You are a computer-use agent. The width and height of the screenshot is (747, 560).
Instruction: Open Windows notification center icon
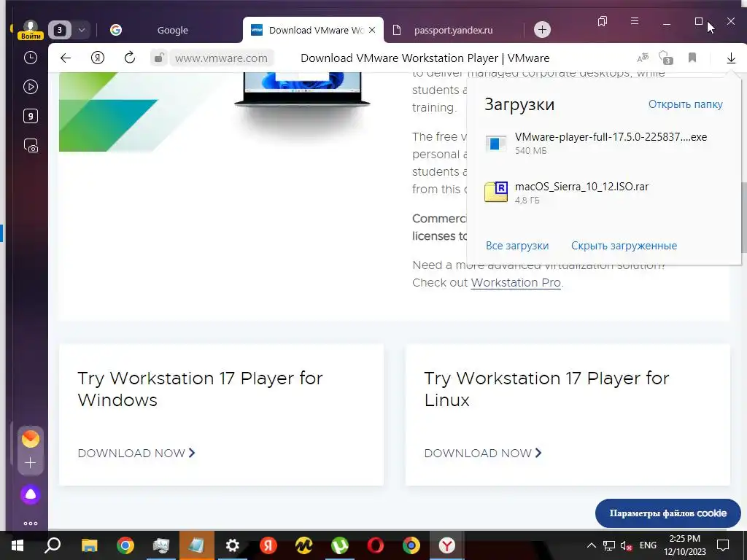(x=723, y=545)
